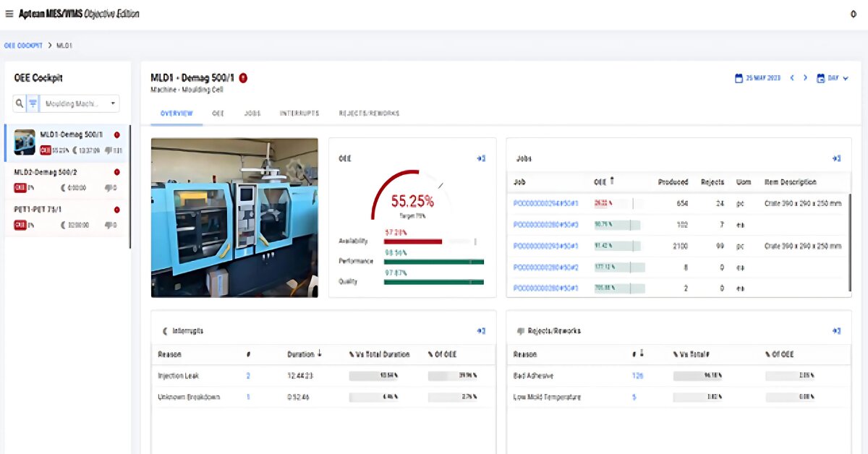Screen dimensions: 868x454
Task: Open the first job link in Jobs table
Action: coord(546,204)
